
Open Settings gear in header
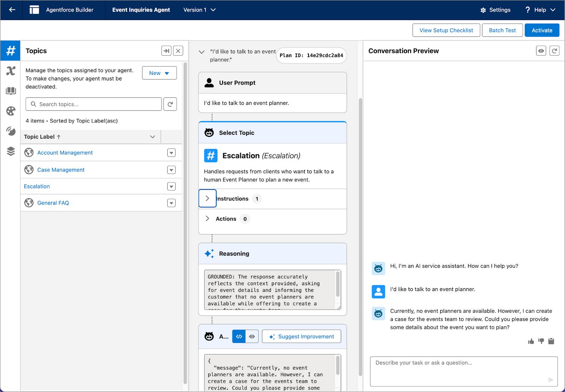coord(495,10)
